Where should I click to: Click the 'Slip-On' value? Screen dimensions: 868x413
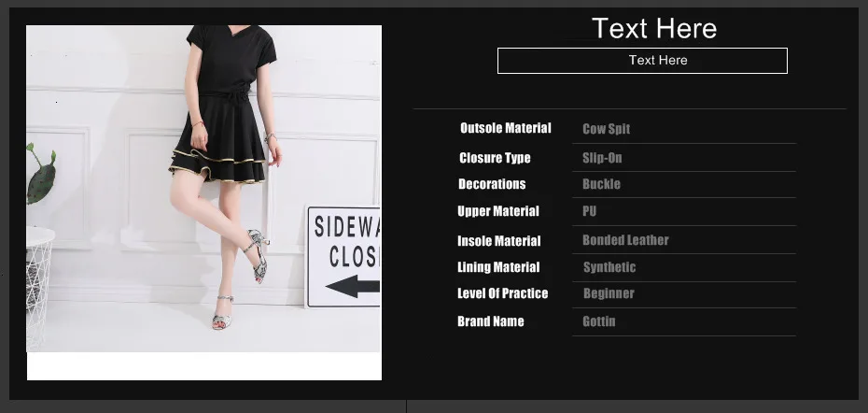[x=602, y=158]
